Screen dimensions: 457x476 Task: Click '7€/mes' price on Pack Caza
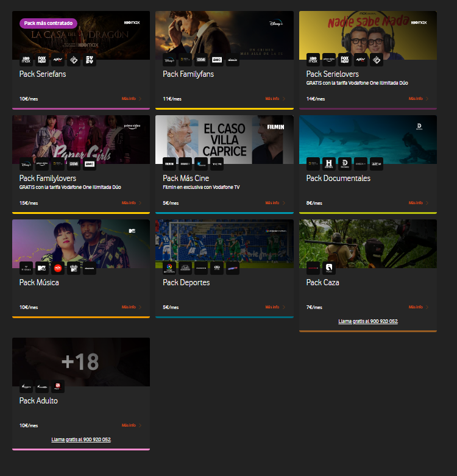(x=314, y=308)
